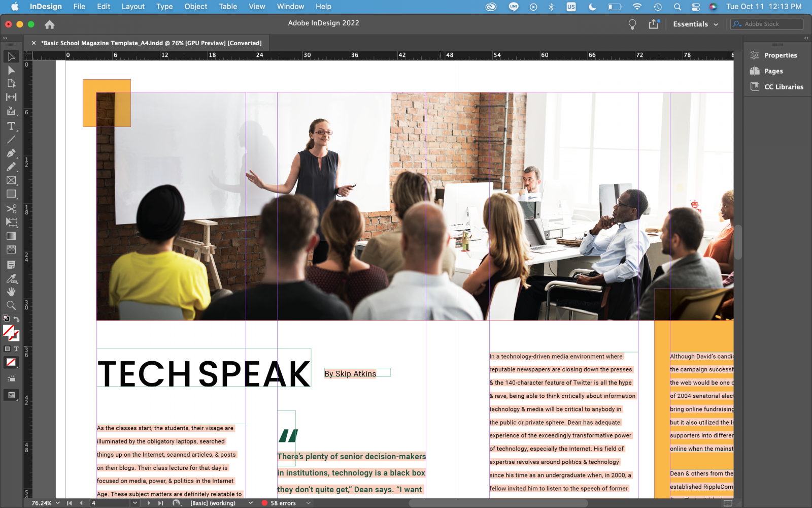Go to the last page
812x508 pixels.
(x=160, y=503)
